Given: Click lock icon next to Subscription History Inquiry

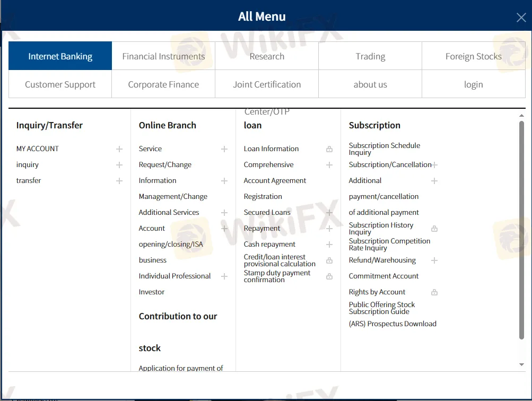Looking at the screenshot, I should point(434,229).
